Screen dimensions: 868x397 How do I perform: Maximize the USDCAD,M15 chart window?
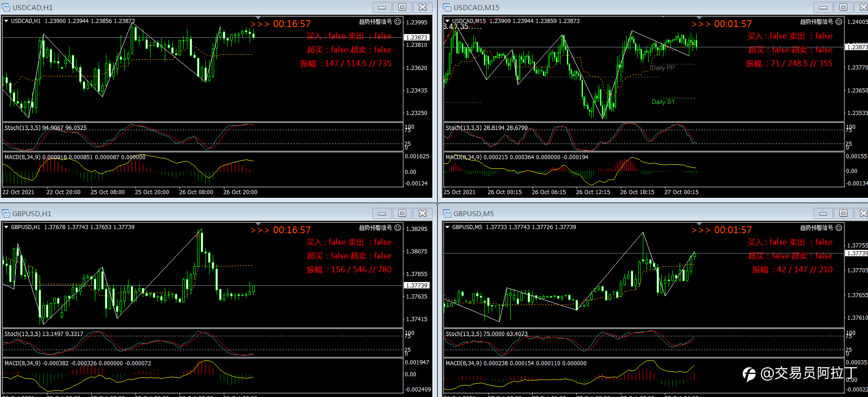coord(844,7)
